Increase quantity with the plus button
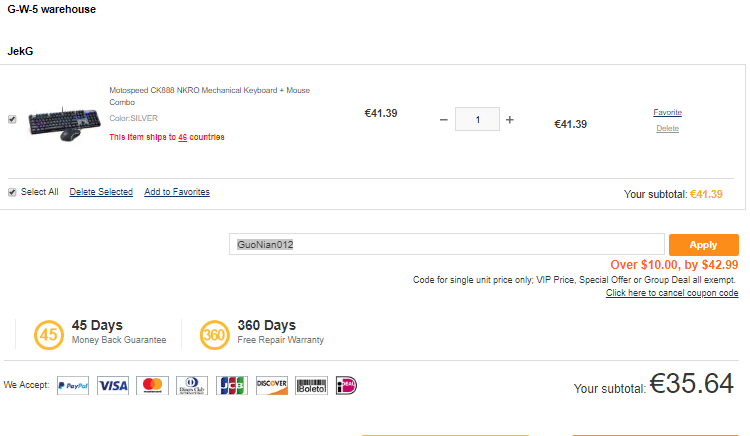This screenshot has width=750, height=436. tap(510, 120)
